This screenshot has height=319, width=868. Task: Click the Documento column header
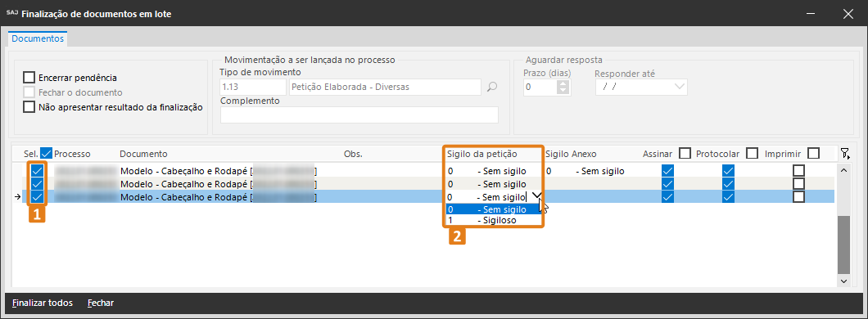click(x=143, y=154)
